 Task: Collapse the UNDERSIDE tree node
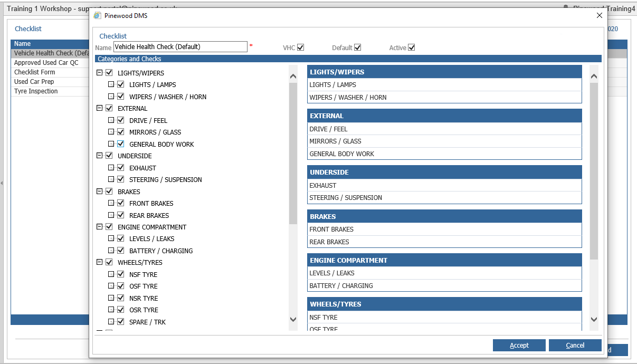click(x=100, y=156)
